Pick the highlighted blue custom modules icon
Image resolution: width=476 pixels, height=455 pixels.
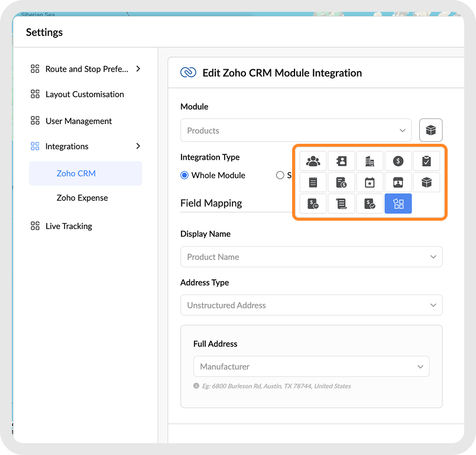coord(398,204)
